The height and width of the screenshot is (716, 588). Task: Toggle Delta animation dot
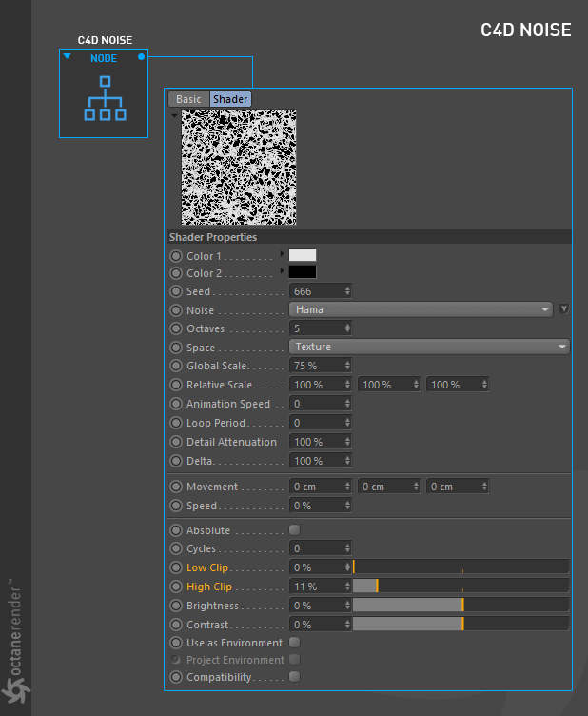tap(176, 461)
